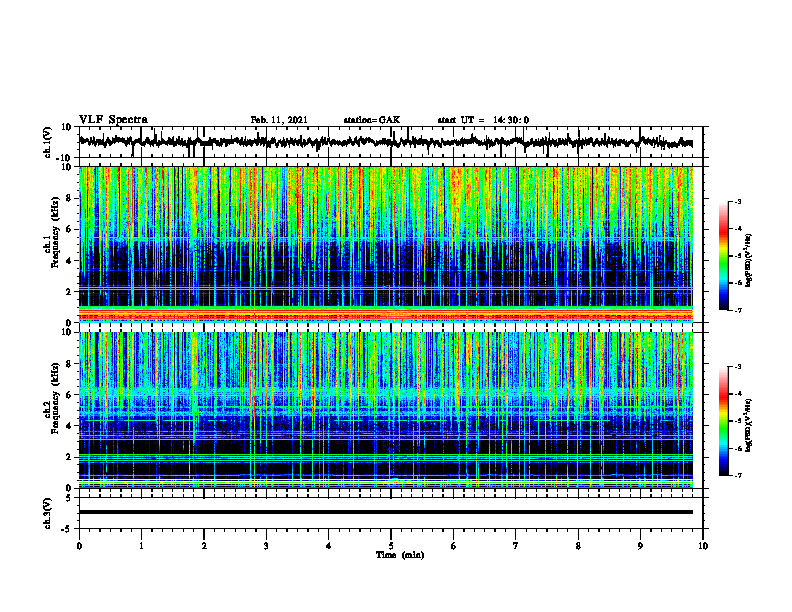Click time axis tick label "10"

pyautogui.click(x=703, y=546)
